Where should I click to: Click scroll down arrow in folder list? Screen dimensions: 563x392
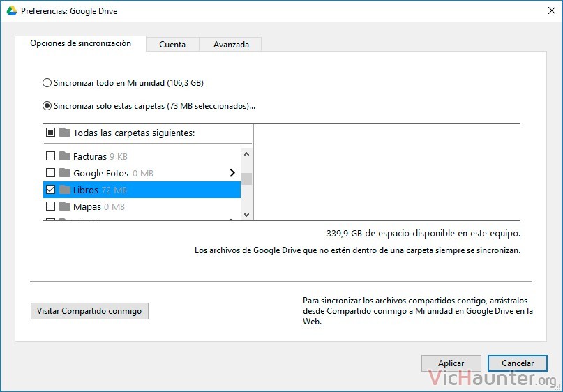pos(246,214)
